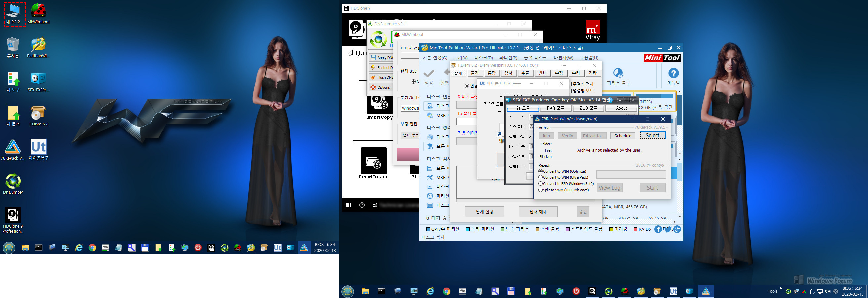Launch the PartitionWizard desktop shortcut
The width and height of the screenshot is (868, 298).
pyautogui.click(x=38, y=48)
